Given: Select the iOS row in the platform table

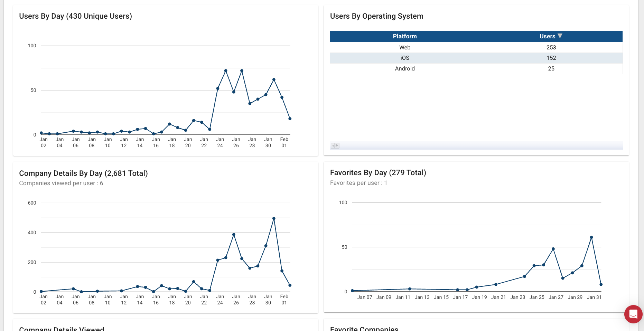Looking at the screenshot, I should pos(405,58).
